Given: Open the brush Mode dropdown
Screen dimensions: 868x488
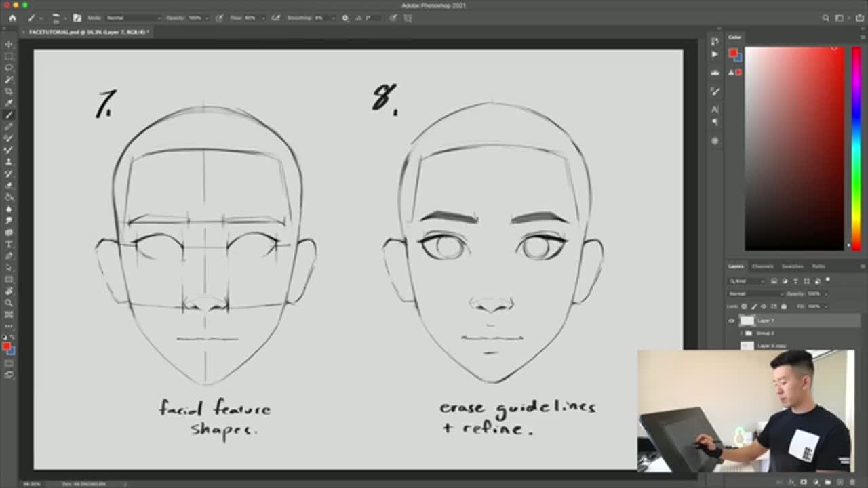Looking at the screenshot, I should [x=134, y=18].
